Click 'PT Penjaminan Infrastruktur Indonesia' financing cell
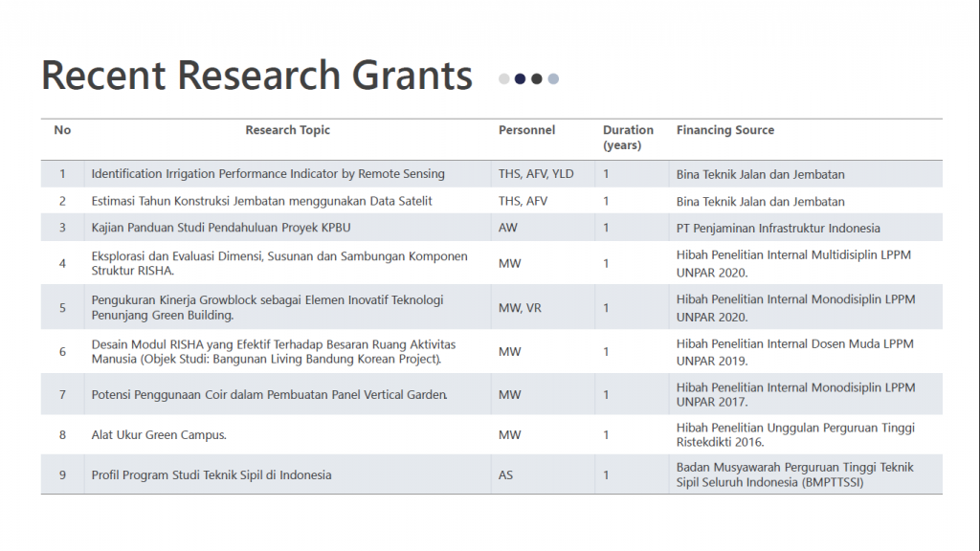 click(777, 228)
